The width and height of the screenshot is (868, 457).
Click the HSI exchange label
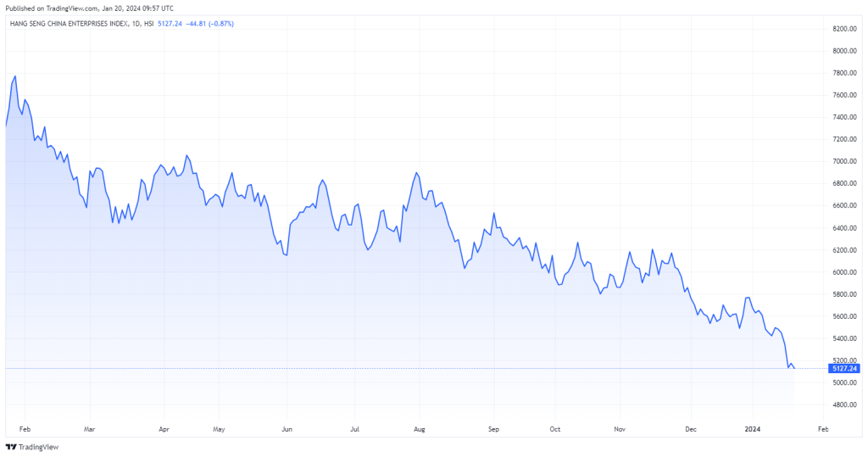[149, 24]
